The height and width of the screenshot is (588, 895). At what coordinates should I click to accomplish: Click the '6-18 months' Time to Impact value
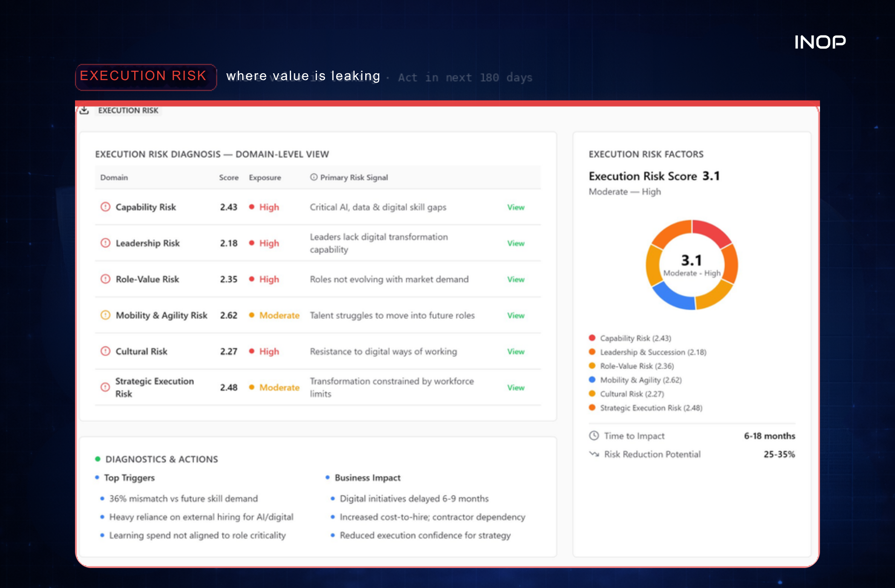[770, 436]
